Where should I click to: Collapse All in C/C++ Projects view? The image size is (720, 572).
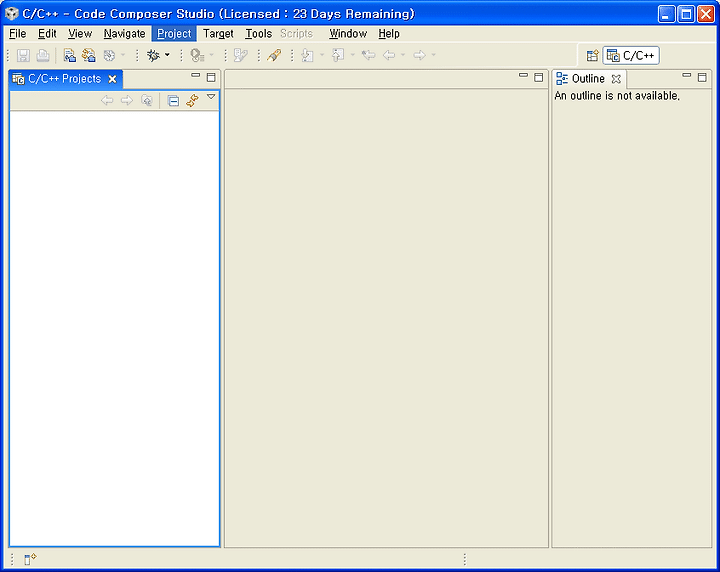pyautogui.click(x=173, y=101)
